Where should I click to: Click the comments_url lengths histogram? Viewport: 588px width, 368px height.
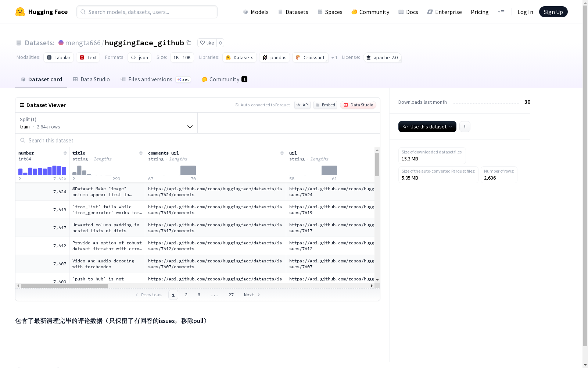click(172, 170)
